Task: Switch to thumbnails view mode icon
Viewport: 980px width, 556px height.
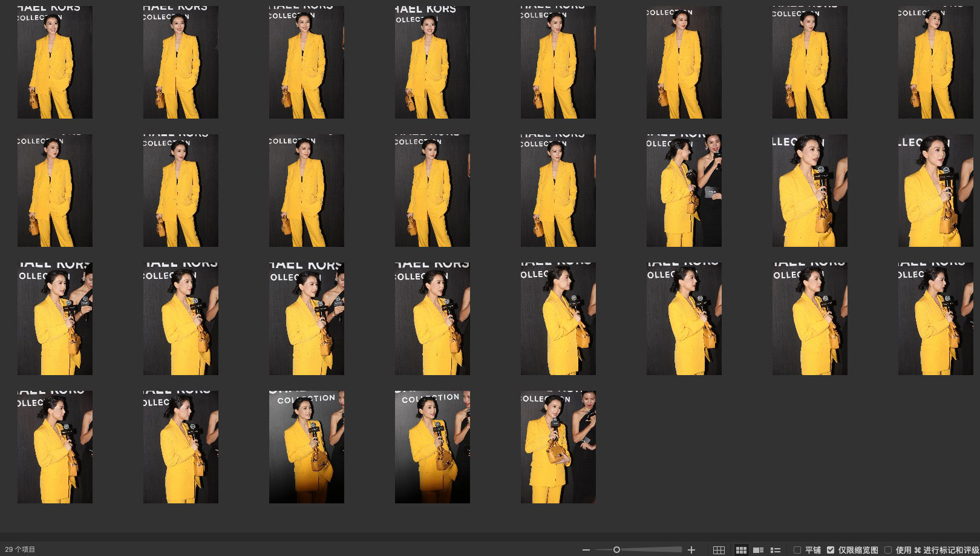Action: coord(741,550)
